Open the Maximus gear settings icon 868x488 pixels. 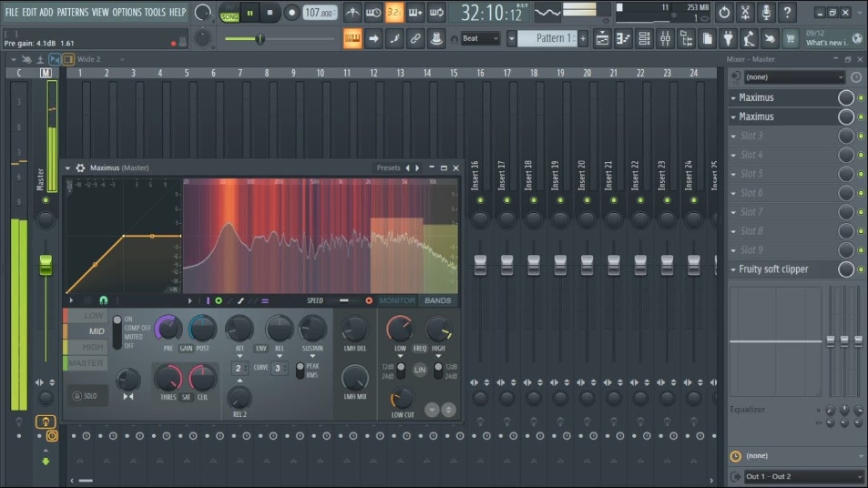point(81,168)
